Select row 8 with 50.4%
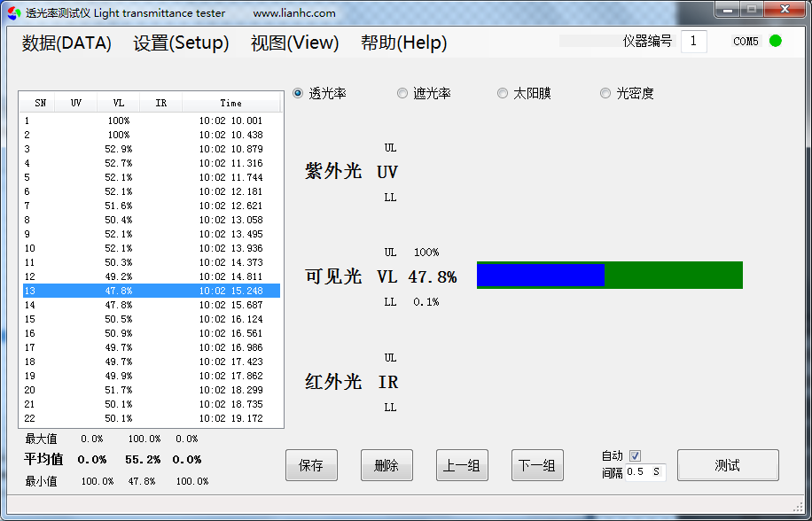812x521 pixels. pyautogui.click(x=152, y=220)
